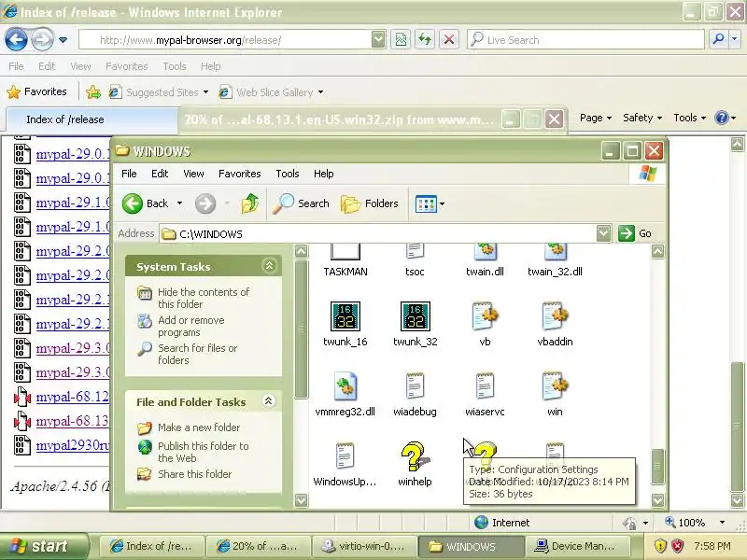Click Add or remove programs
This screenshot has width=747, height=560.
click(191, 326)
